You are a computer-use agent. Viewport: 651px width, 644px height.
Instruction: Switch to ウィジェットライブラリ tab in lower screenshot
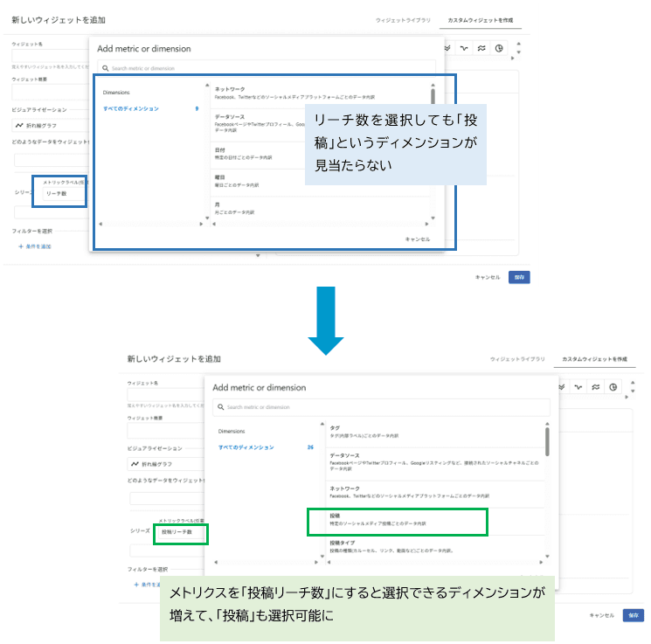(x=517, y=359)
